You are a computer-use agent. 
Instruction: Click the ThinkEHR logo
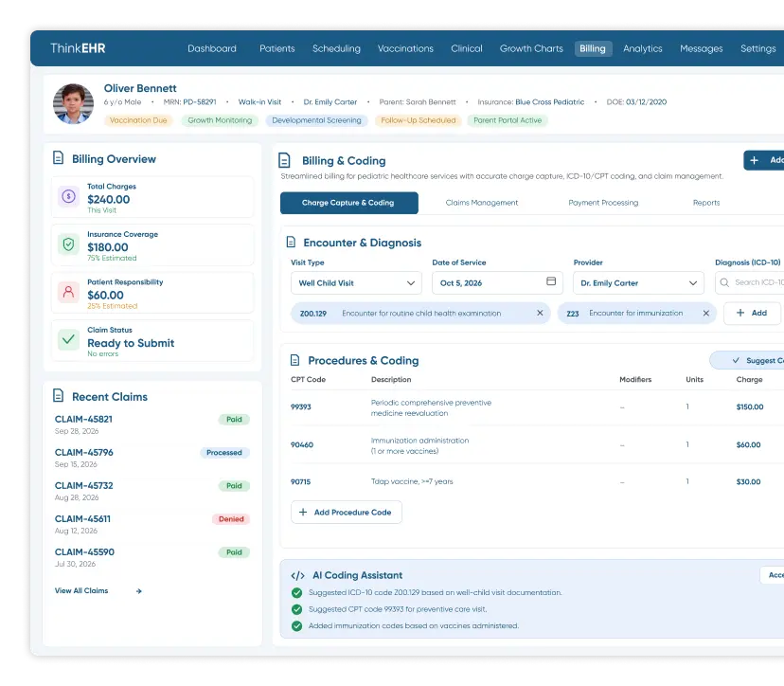point(78,48)
